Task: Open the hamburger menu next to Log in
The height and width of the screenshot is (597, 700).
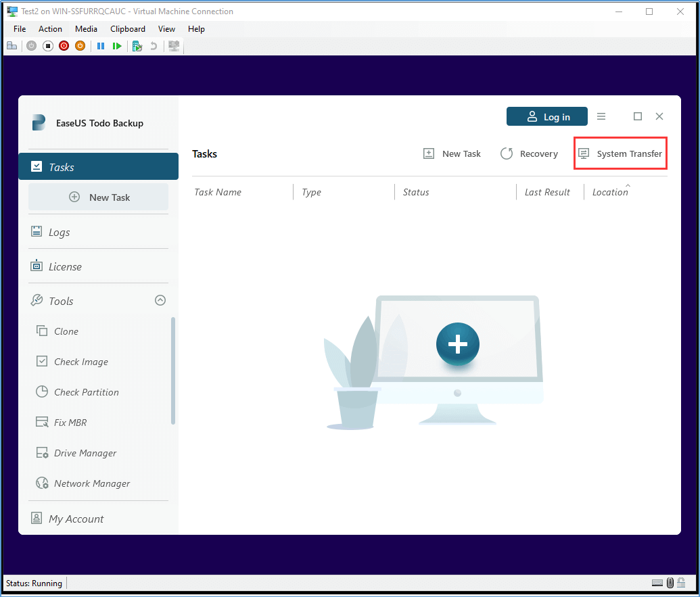Action: click(x=601, y=116)
